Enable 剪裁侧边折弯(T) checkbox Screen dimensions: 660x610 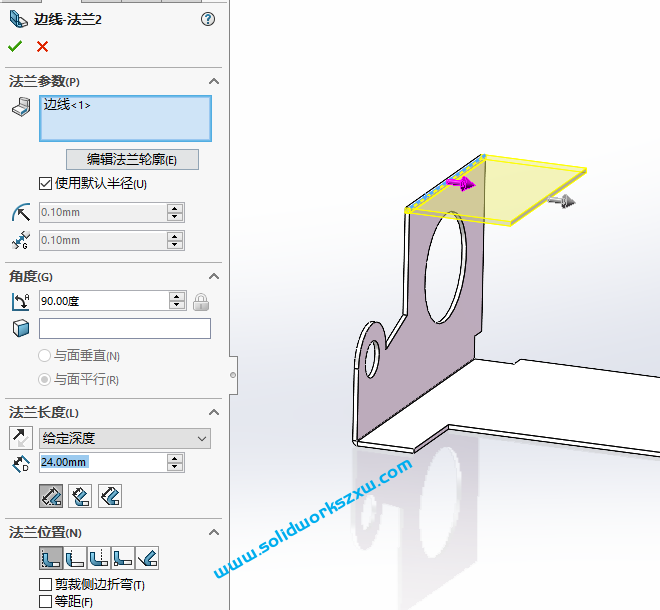pos(45,584)
